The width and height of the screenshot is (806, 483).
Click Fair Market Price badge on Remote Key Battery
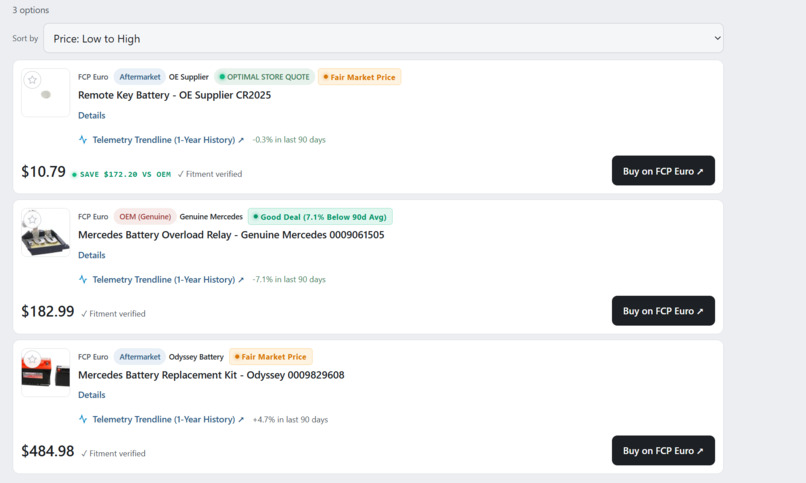tap(359, 77)
